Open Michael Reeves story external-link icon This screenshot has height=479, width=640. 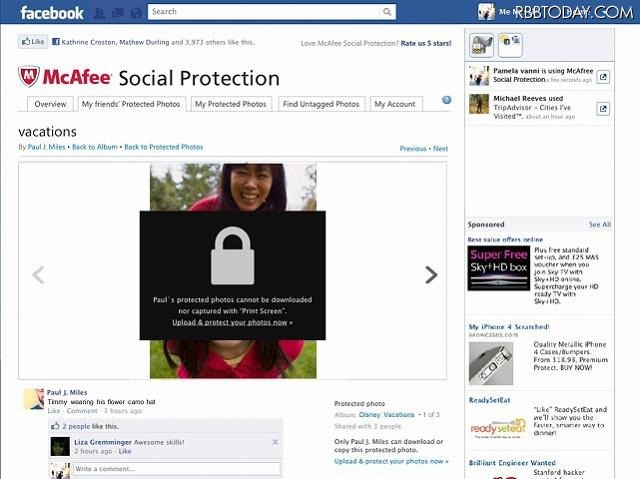pos(603,109)
